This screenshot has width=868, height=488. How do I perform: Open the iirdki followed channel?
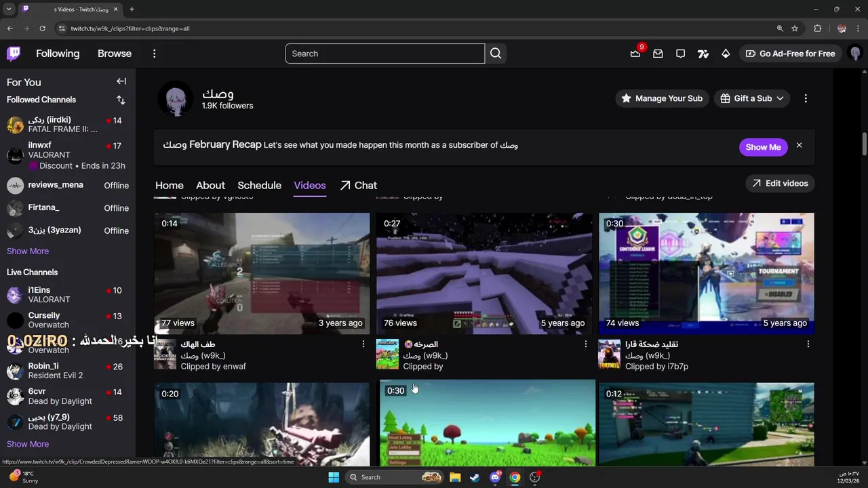coord(68,125)
